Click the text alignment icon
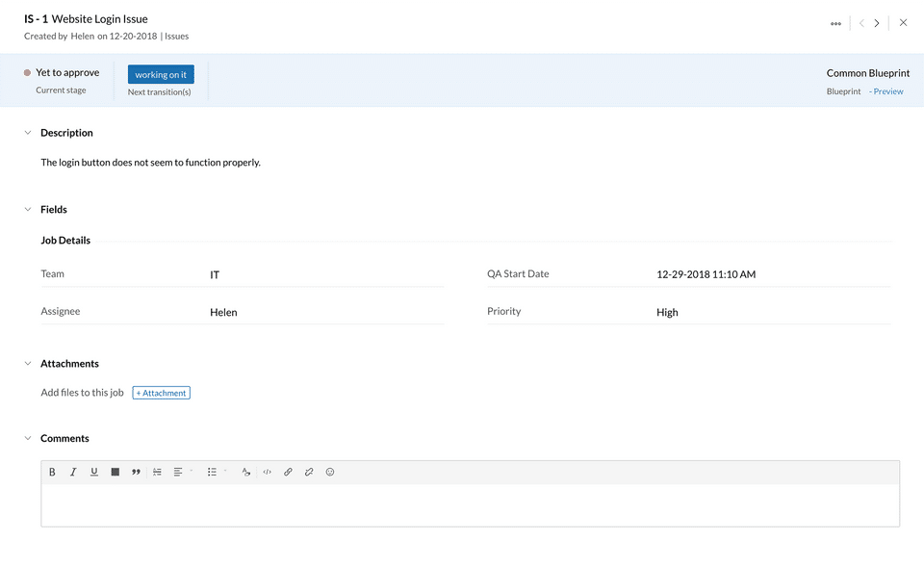Viewport: 924px width, 566px height. coord(177,472)
